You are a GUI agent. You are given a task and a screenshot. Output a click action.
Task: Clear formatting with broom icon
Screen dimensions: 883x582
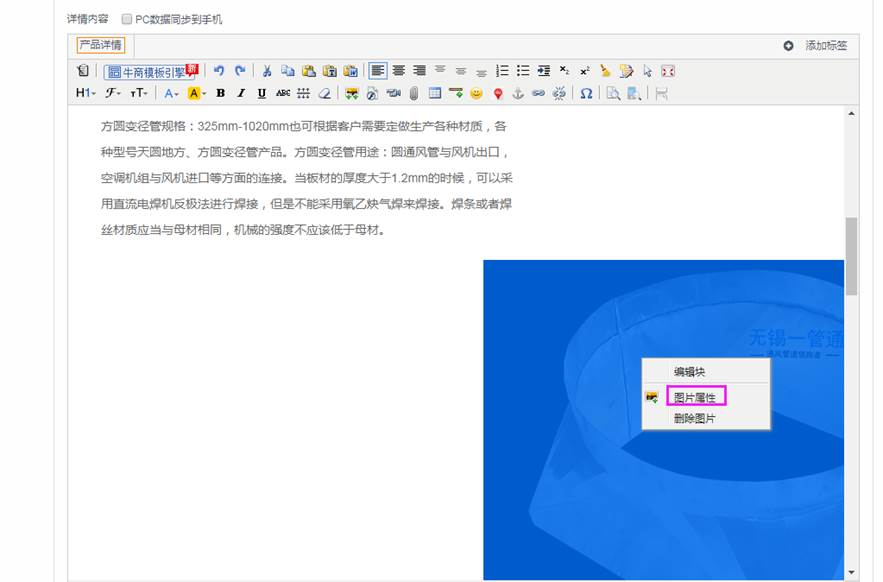[x=605, y=71]
